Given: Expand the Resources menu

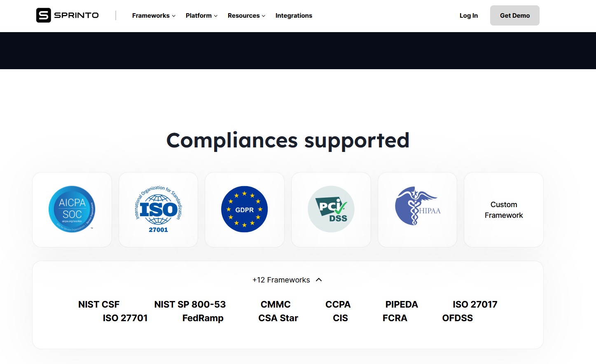Looking at the screenshot, I should pos(246,16).
